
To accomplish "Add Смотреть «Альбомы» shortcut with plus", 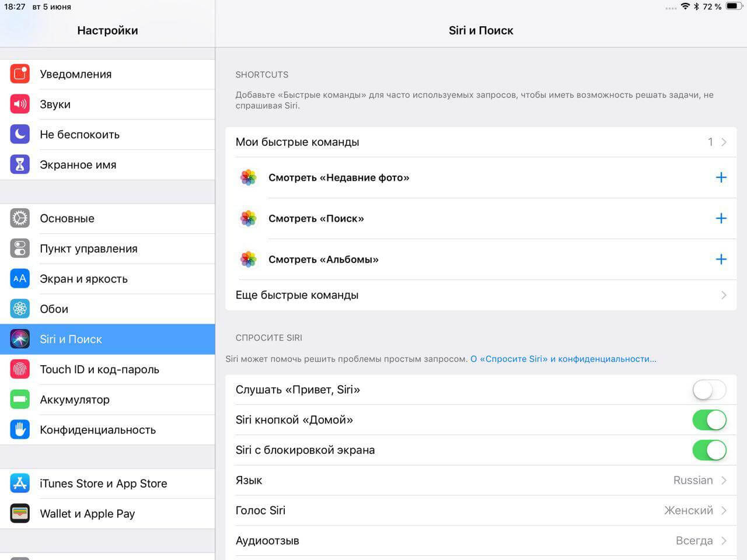I will [721, 259].
